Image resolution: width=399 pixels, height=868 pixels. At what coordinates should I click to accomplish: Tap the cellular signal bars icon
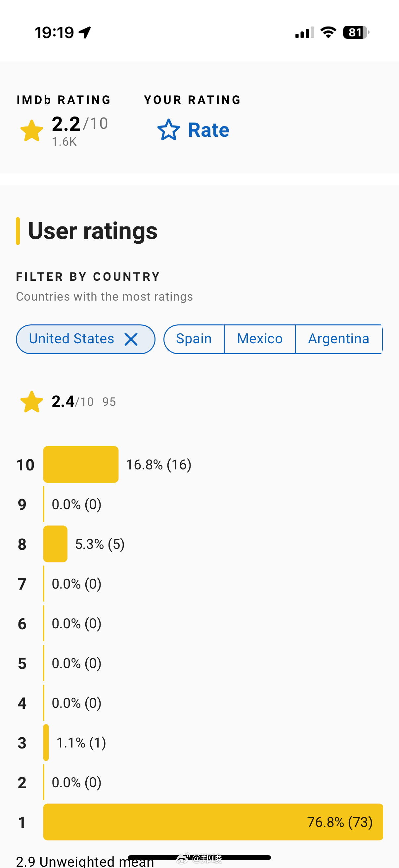[x=304, y=32]
